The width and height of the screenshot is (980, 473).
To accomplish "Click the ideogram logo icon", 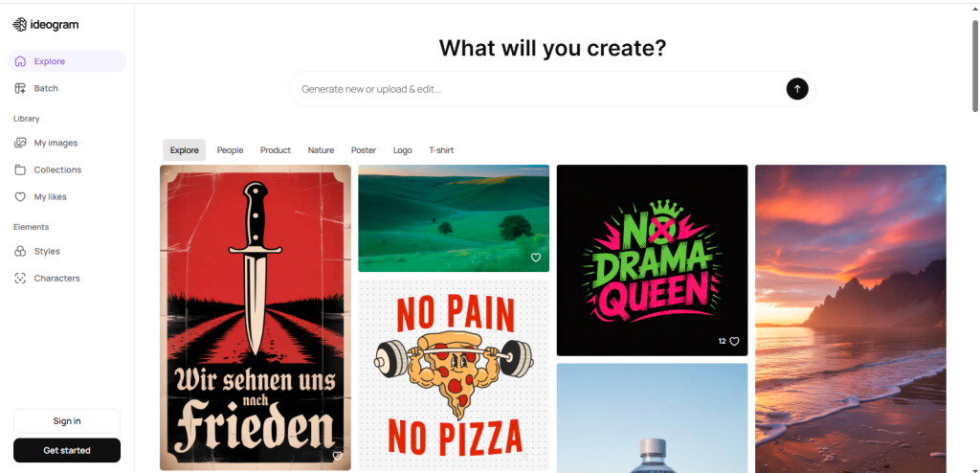I will point(19,24).
